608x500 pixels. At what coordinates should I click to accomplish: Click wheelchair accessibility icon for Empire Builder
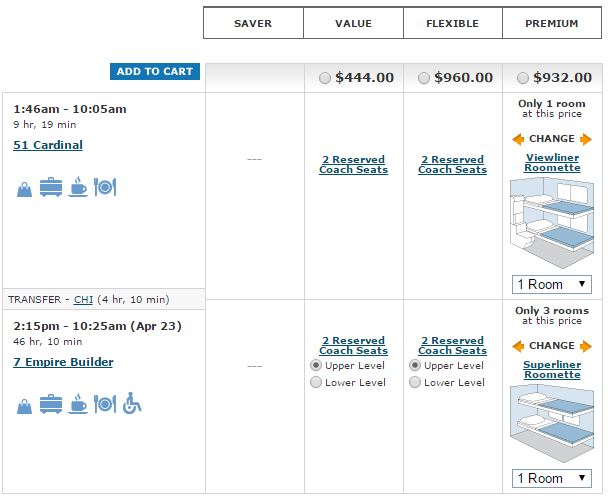132,404
